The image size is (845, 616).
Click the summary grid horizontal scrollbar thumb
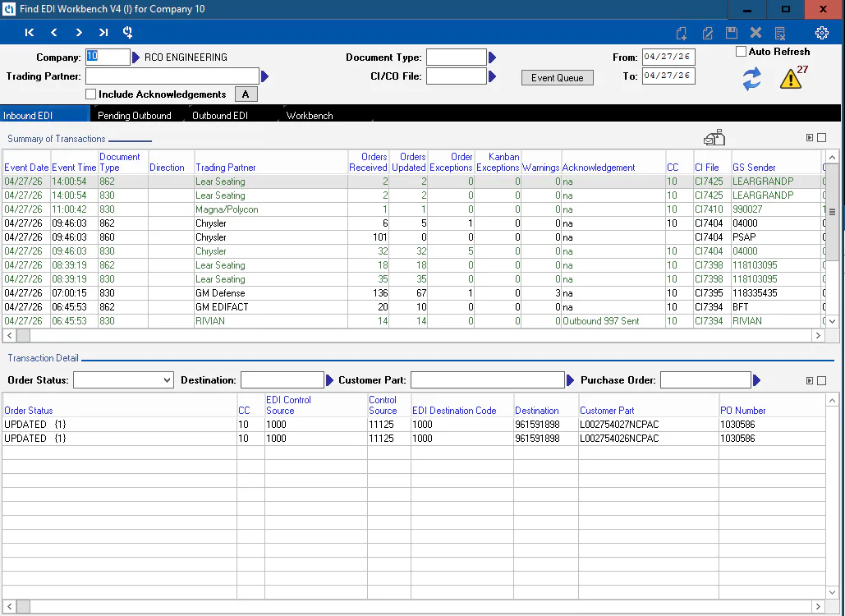click(x=23, y=335)
